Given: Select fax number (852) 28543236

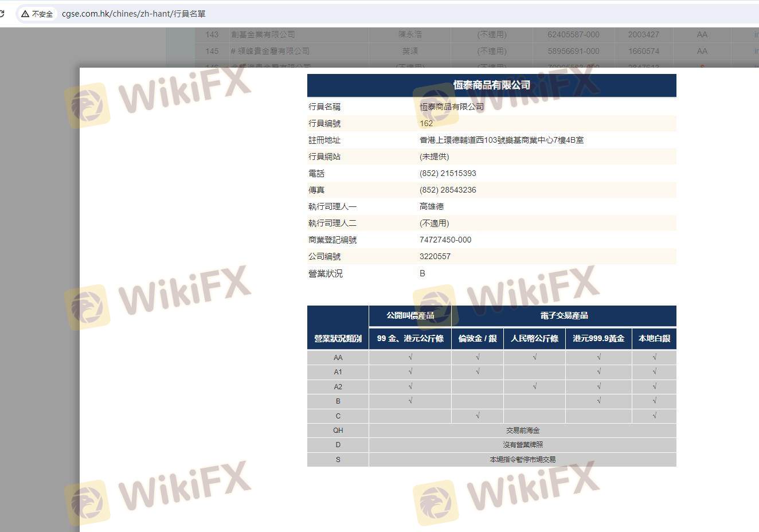Looking at the screenshot, I should (x=448, y=190).
